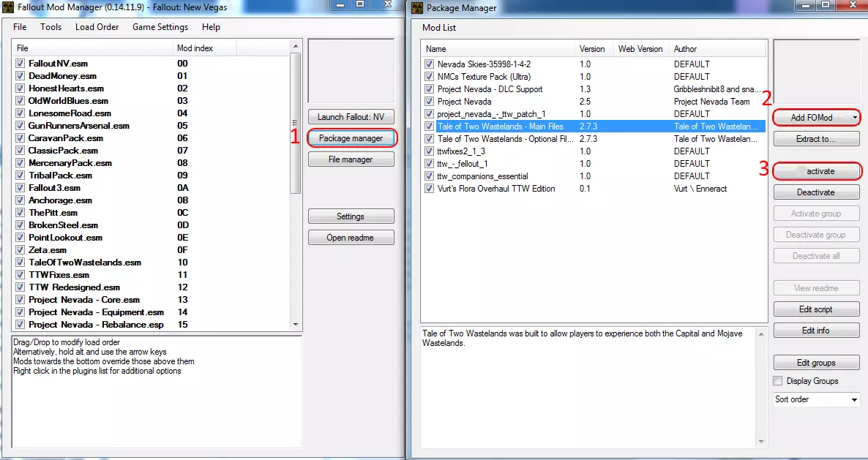
Task: Click Launch Fallout: NV button
Action: pos(351,117)
